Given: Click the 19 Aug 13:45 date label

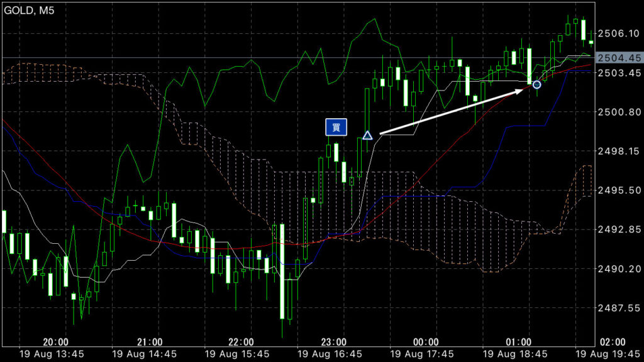Looking at the screenshot, I should coord(52,354).
